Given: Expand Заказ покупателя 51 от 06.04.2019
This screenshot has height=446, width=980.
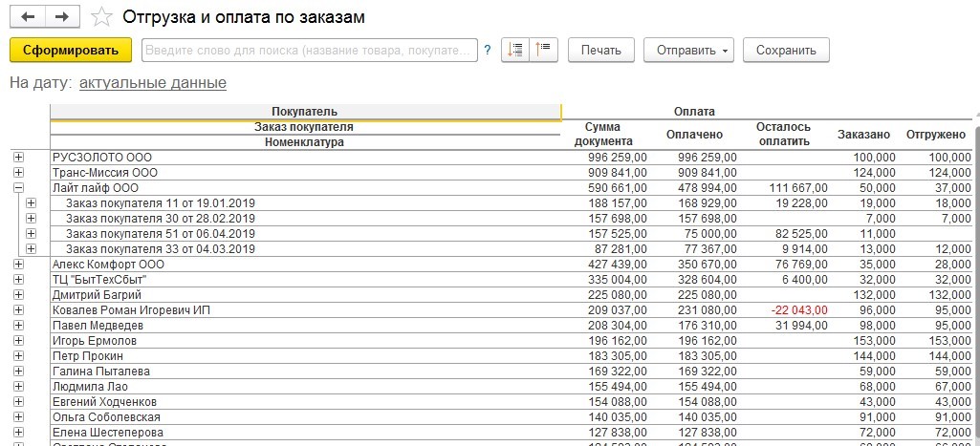Looking at the screenshot, I should tap(31, 234).
